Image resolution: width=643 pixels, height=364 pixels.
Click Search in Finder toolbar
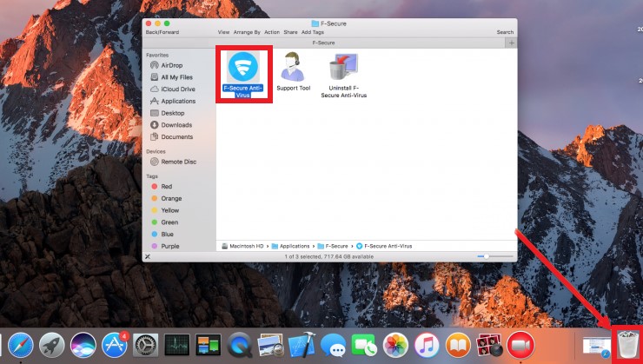[505, 32]
